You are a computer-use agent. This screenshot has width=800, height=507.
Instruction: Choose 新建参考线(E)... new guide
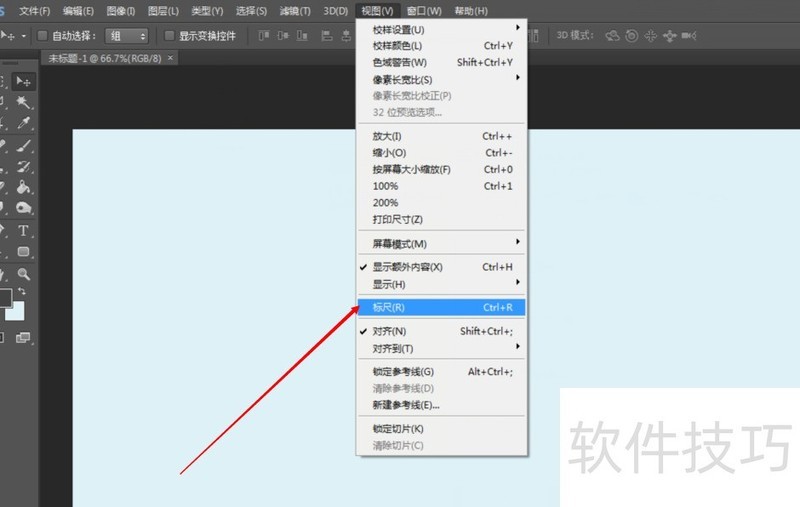(441, 405)
